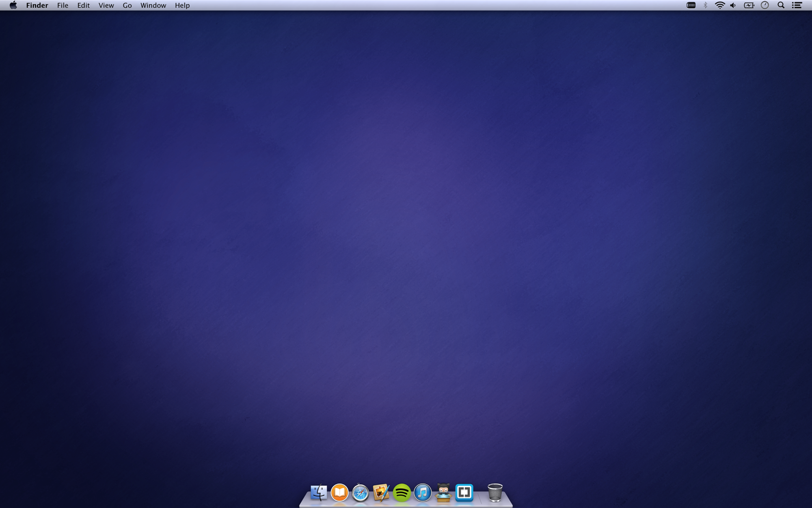Screen dimensions: 812x508
Task: Open the Finder application menu
Action: point(37,5)
